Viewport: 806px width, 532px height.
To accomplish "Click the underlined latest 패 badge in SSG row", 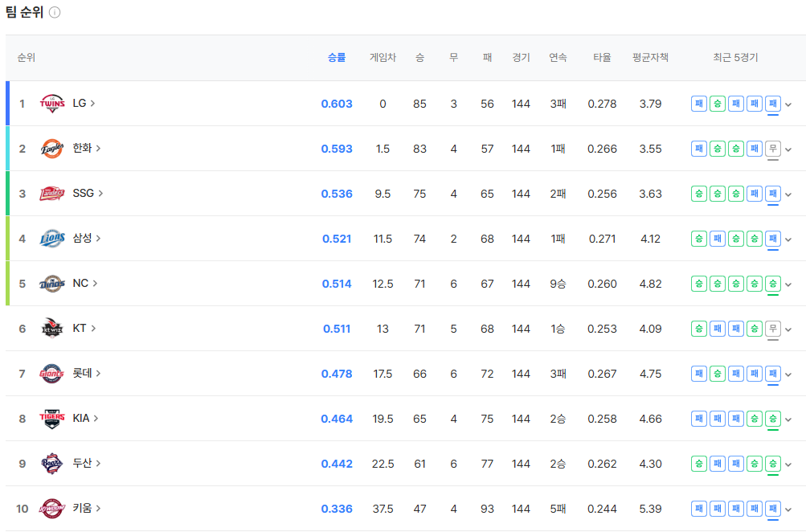I will click(x=772, y=193).
